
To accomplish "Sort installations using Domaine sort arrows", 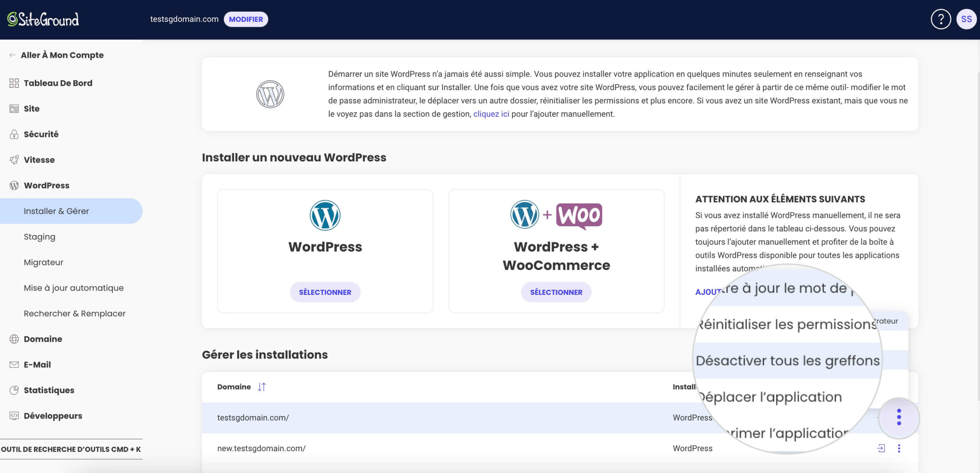I will coord(262,387).
